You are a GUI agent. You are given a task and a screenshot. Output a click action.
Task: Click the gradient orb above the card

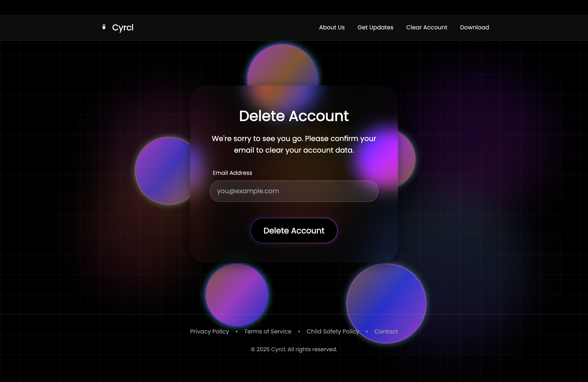click(282, 65)
